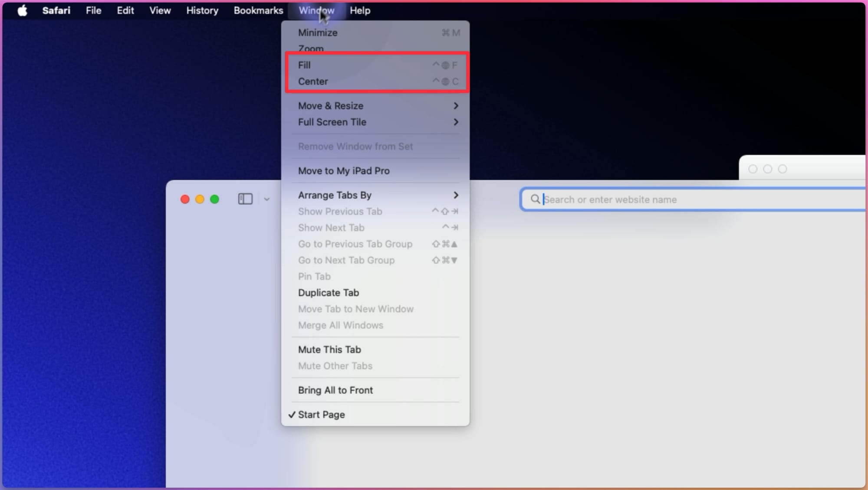Open the History menu
The width and height of the screenshot is (868, 490).
(x=202, y=10)
